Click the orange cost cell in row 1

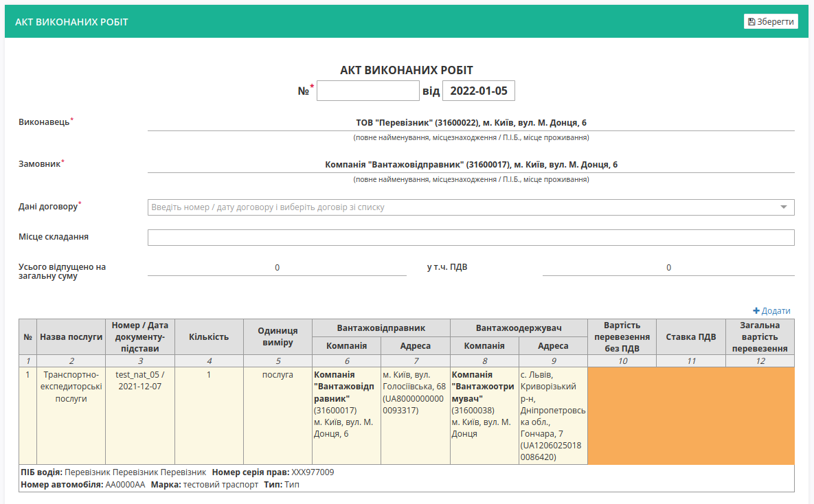point(690,415)
